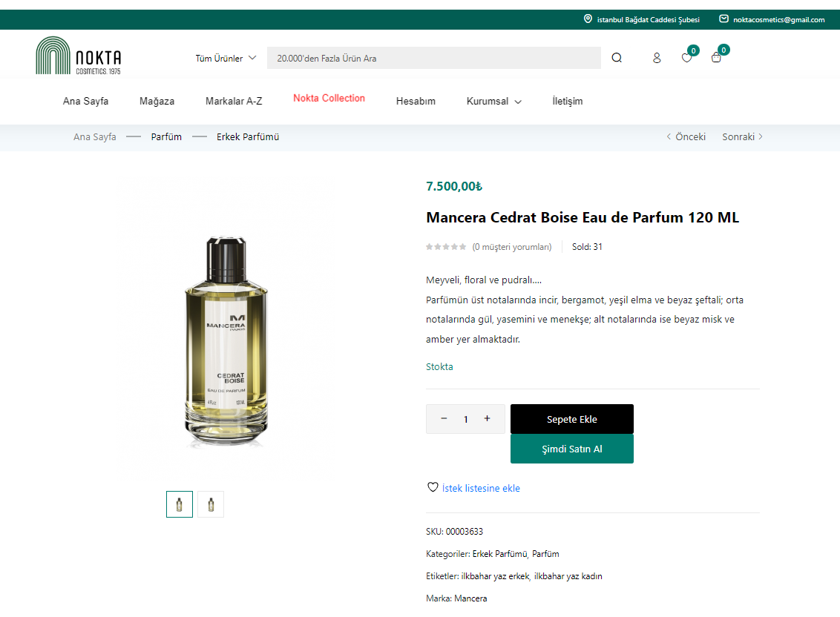The image size is (840, 617).
Task: Click the Nokta Cosmetics logo
Action: [79, 56]
